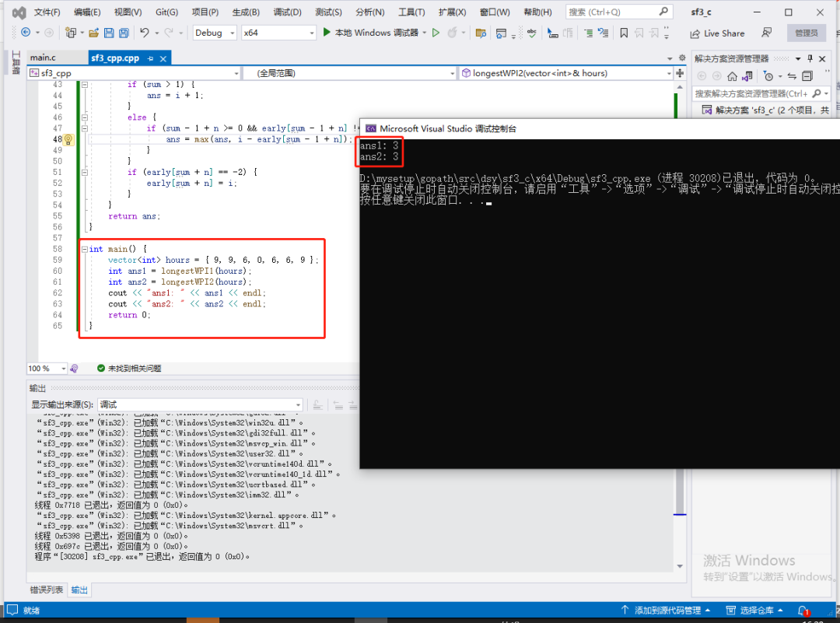Switch to the 错误列表 tab
Viewport: 840px width, 623px height.
47,590
